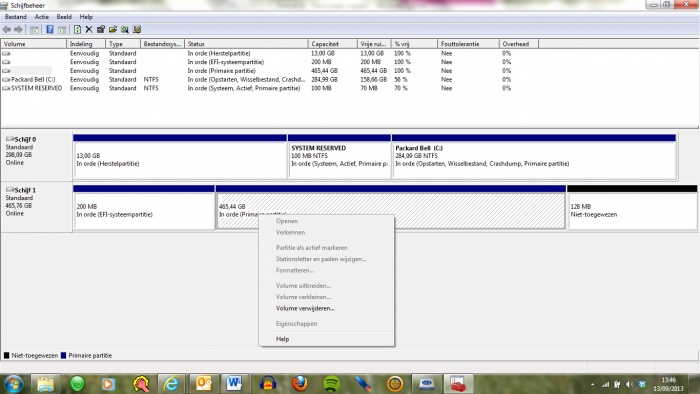Select the 200 MB EFI-systeempartitie block
The width and height of the screenshot is (700, 394).
[x=144, y=207]
